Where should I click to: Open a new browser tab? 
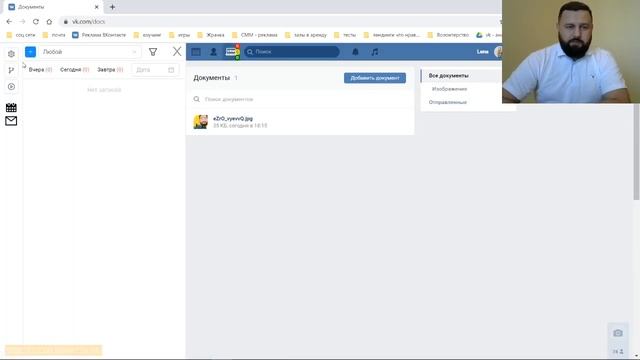112,7
